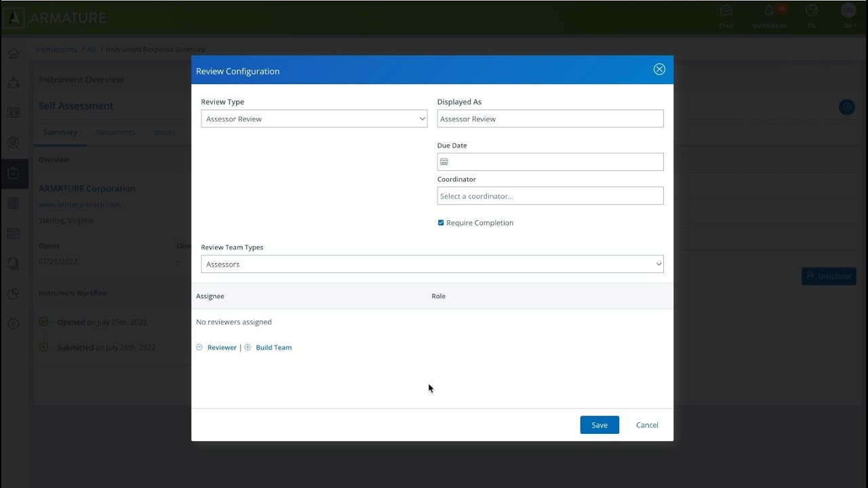Open the Due Date calendar icon
868x488 pixels.
[444, 162]
